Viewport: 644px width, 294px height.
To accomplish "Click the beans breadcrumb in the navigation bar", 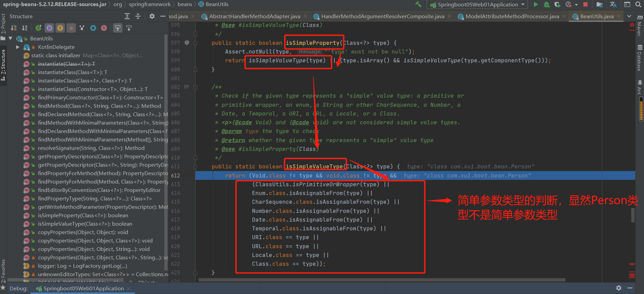I will [185, 4].
